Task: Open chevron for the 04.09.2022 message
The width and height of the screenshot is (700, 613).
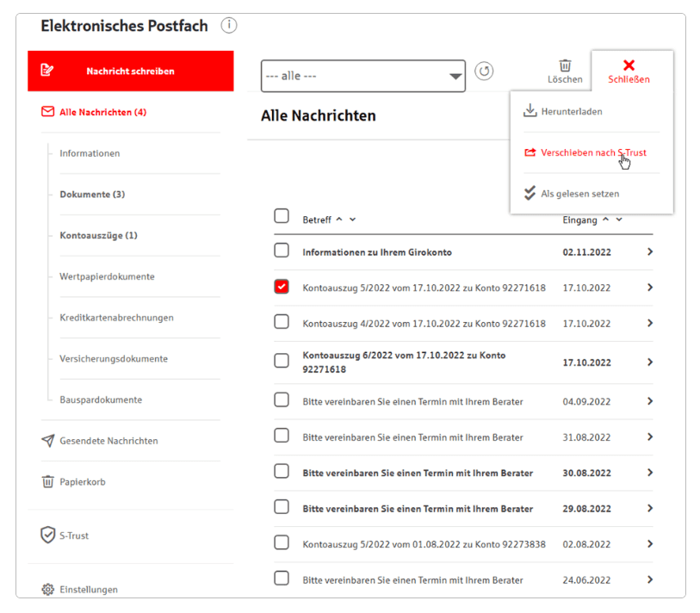Action: point(650,401)
